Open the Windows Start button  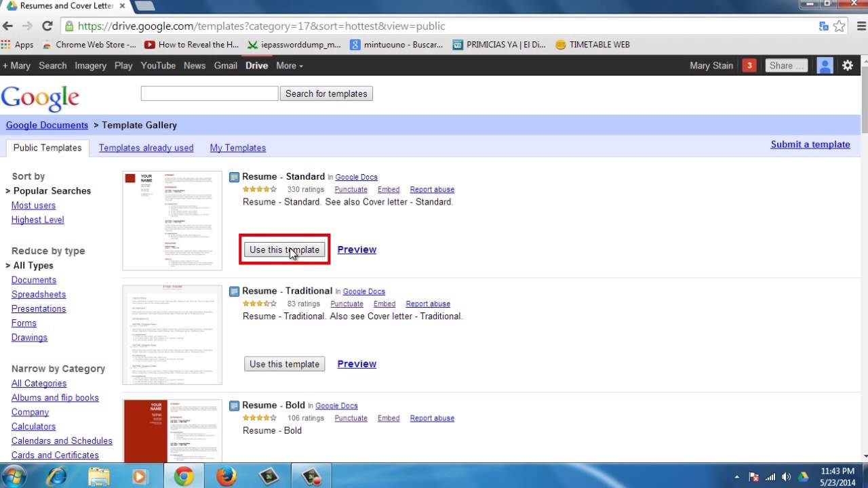tap(14, 476)
